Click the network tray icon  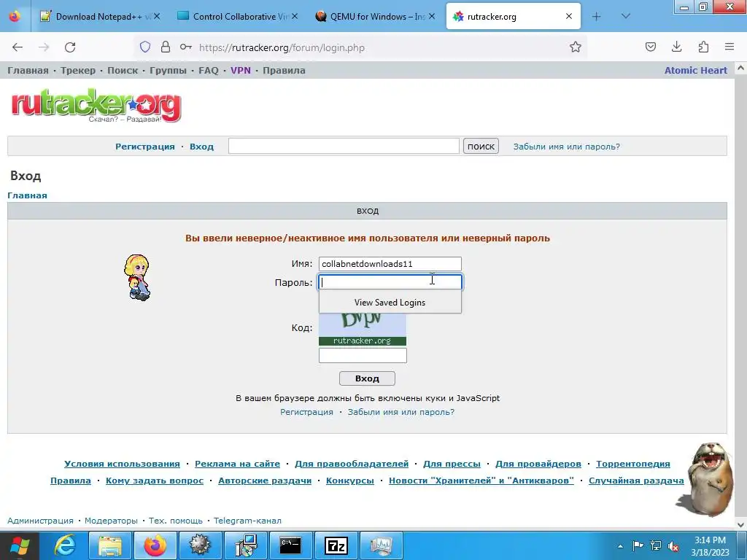tap(656, 546)
